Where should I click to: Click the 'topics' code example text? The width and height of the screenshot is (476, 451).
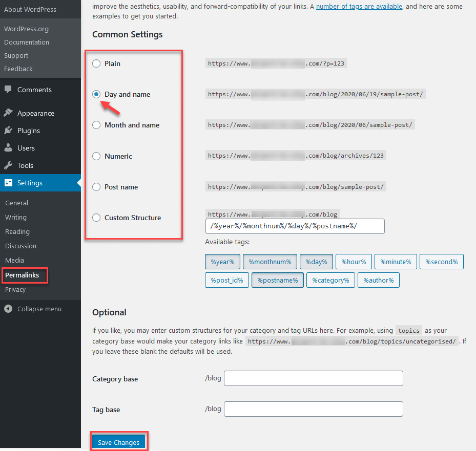click(x=408, y=331)
